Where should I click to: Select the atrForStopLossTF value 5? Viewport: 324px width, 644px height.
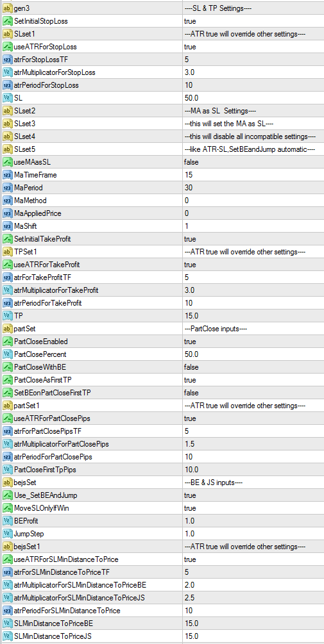tap(187, 60)
